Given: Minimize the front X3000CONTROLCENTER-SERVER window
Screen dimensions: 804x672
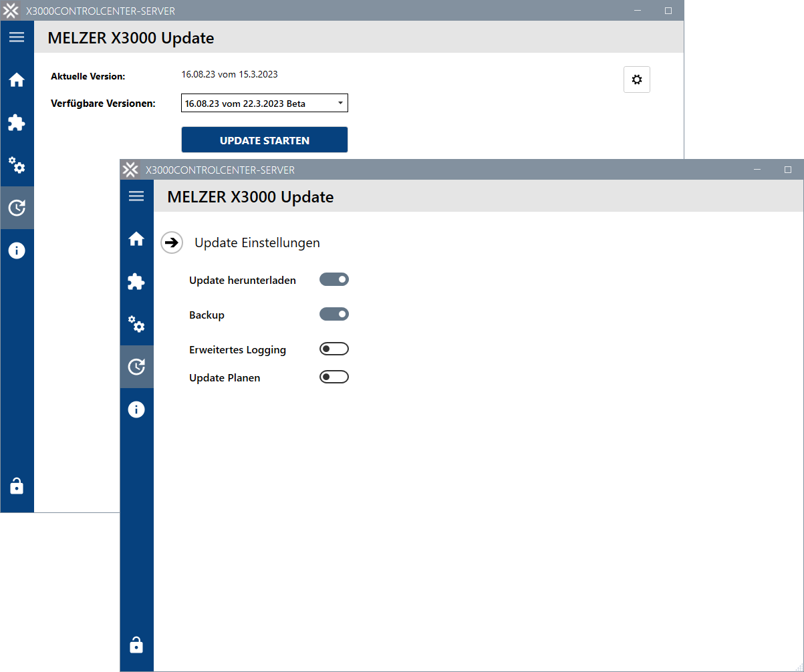Looking at the screenshot, I should [757, 170].
